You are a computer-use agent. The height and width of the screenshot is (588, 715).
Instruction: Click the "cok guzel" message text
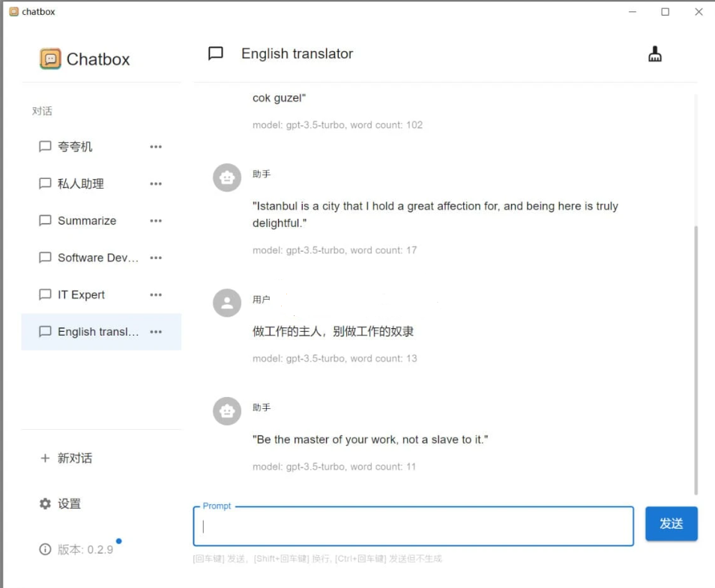279,98
